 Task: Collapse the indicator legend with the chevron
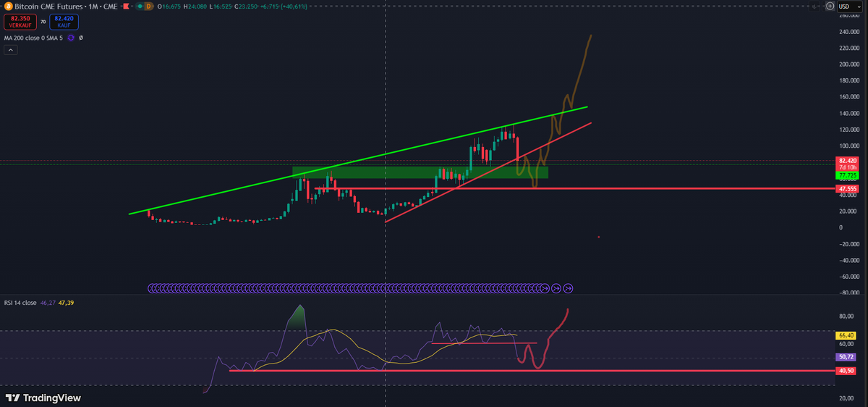[11, 50]
